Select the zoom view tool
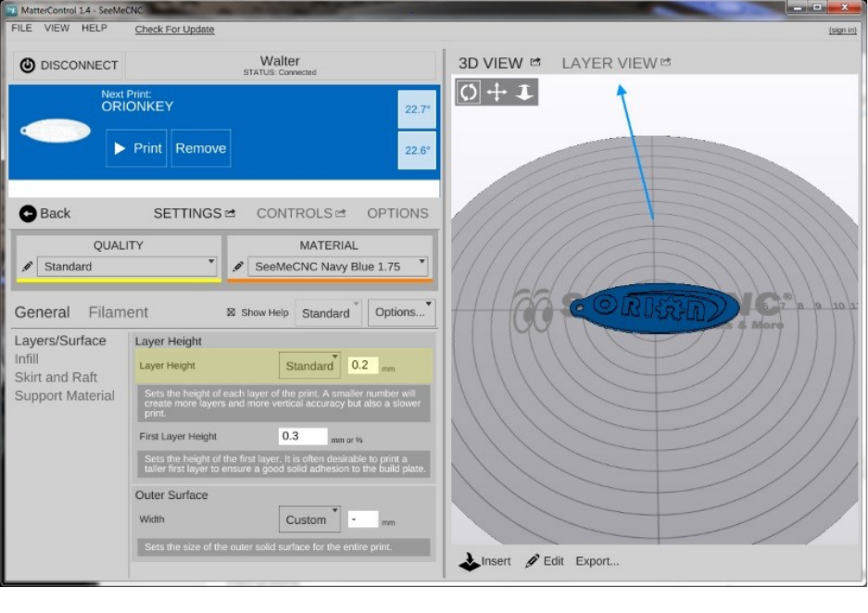Image resolution: width=868 pixels, height=613 pixels. coord(524,92)
